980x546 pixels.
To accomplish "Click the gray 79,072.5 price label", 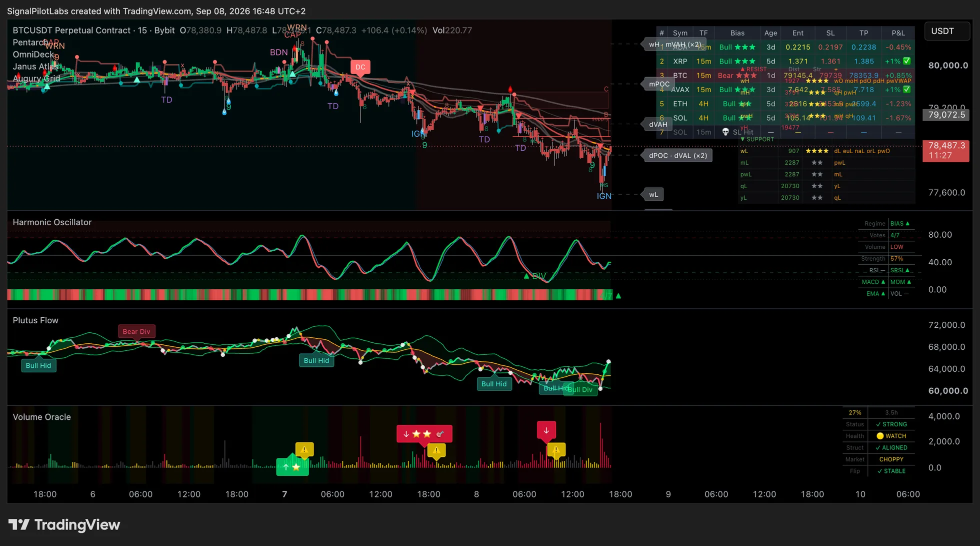I will coord(946,115).
